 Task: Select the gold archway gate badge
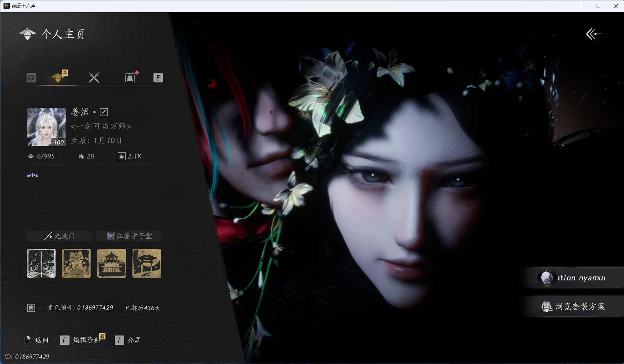(x=146, y=264)
